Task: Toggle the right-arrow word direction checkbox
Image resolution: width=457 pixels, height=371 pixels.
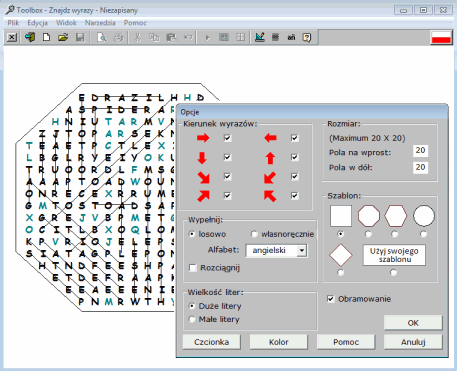Action: click(227, 138)
